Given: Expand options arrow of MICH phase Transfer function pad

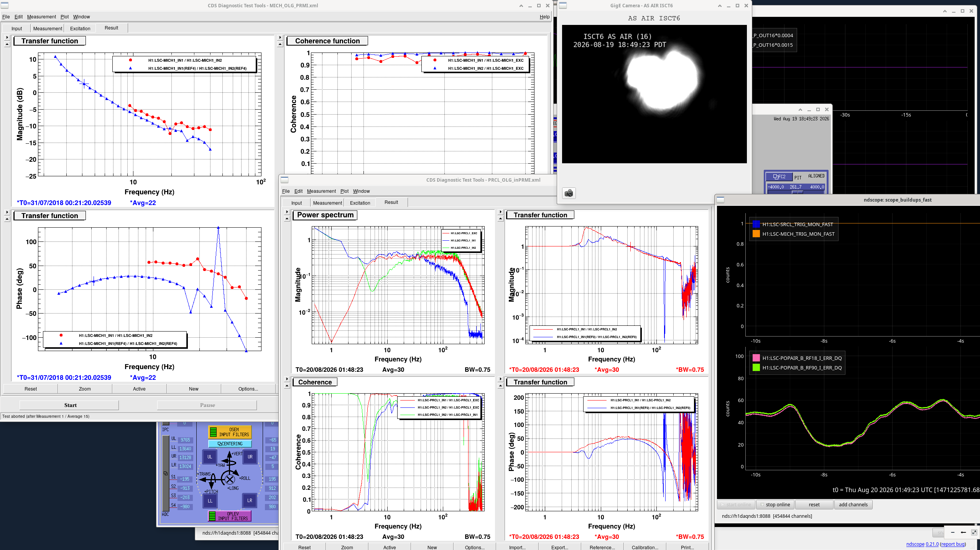Looking at the screenshot, I should [7, 212].
